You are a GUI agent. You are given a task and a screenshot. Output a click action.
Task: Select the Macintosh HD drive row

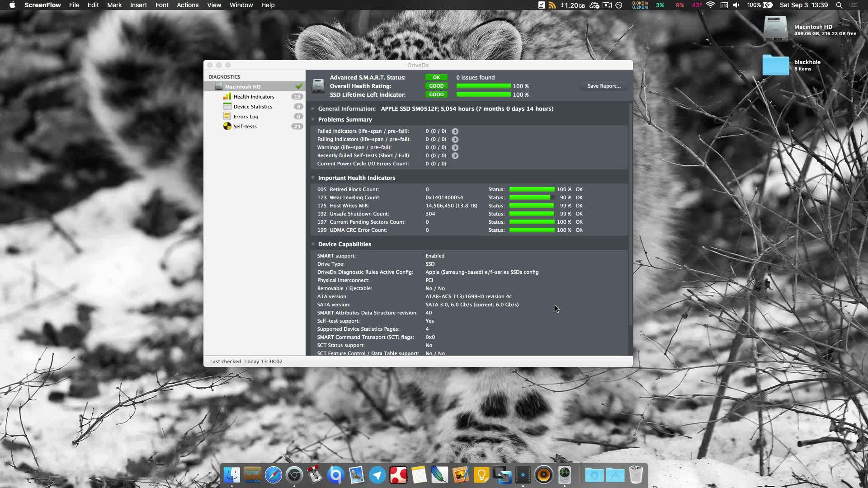coord(254,87)
